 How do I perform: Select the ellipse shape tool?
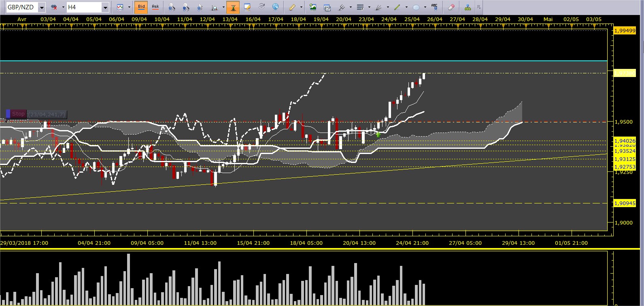[x=416, y=7]
